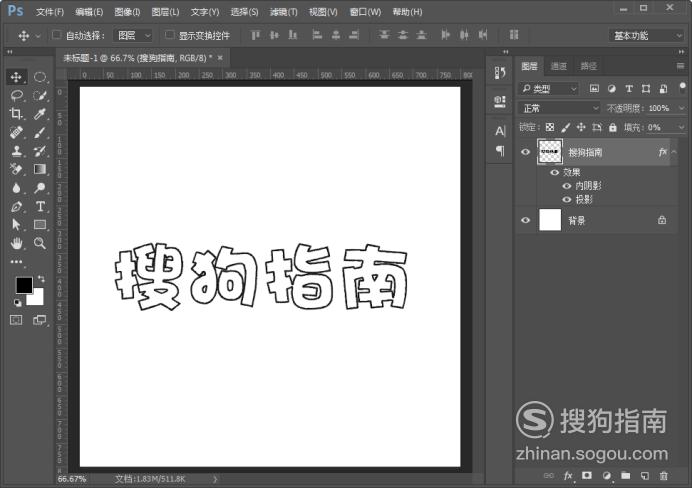Enable the 显示变换控件 checkbox

(x=169, y=34)
